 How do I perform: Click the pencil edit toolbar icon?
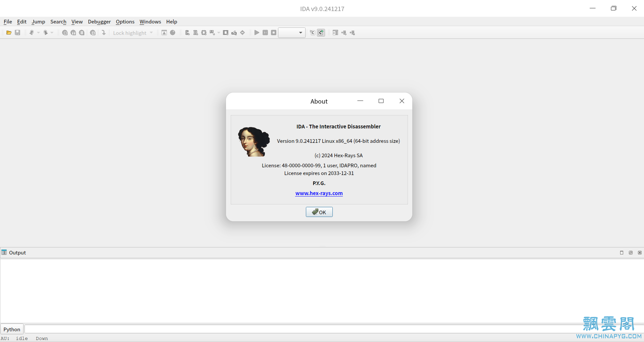(234, 33)
